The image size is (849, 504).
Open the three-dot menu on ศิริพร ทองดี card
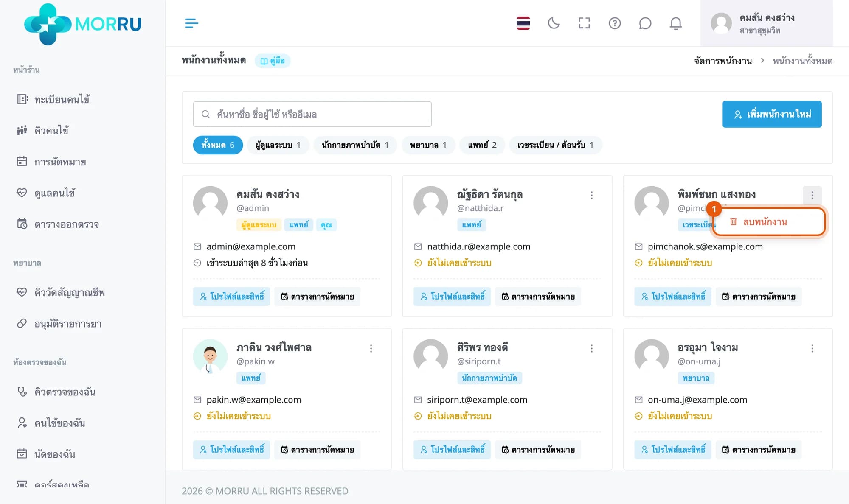(591, 348)
